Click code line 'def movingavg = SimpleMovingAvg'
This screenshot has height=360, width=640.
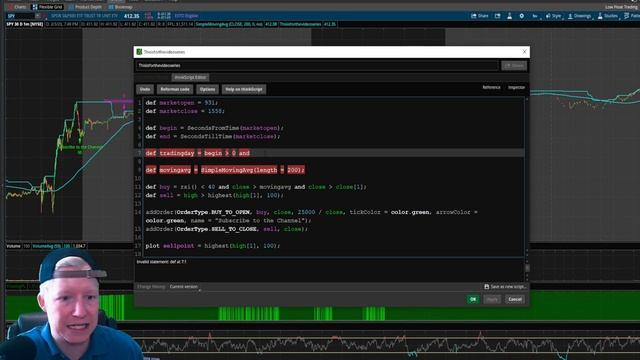225,170
